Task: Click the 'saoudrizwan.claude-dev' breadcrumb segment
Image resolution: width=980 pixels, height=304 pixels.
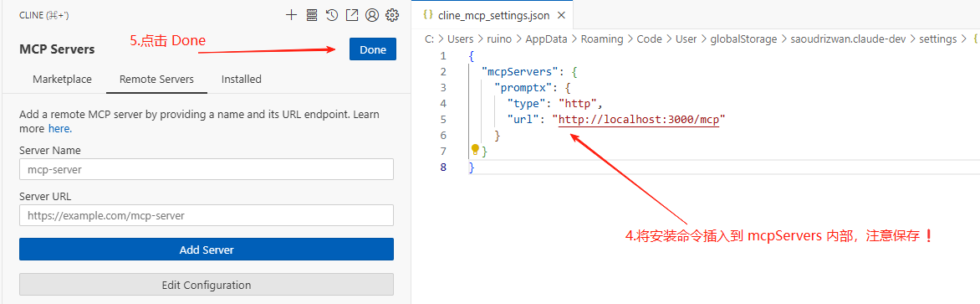Action: click(848, 39)
